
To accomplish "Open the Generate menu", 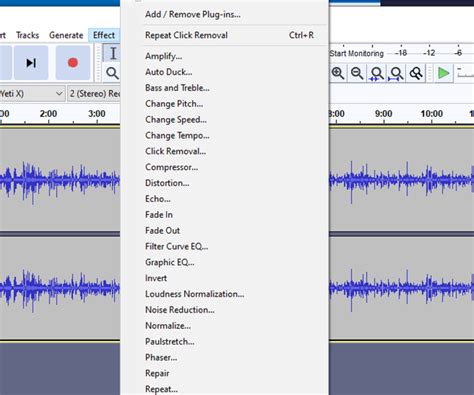I will 66,35.
